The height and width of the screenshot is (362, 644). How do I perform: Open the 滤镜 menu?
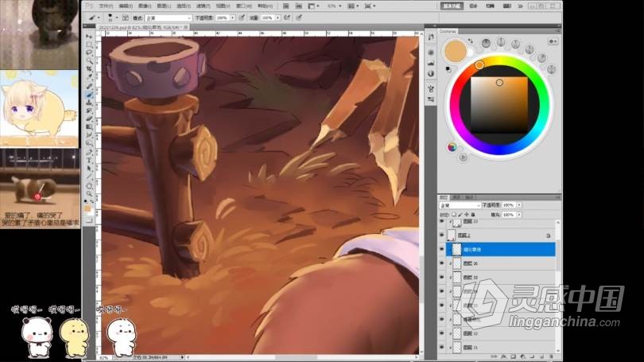click(203, 6)
